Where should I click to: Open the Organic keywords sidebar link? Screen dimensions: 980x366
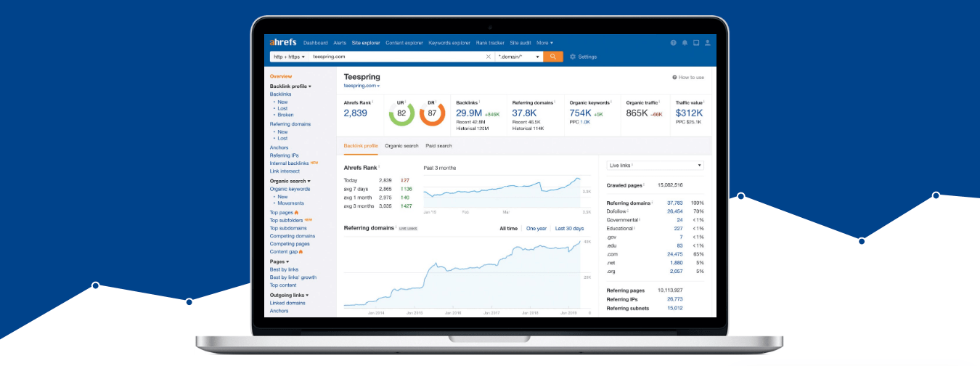tap(290, 189)
